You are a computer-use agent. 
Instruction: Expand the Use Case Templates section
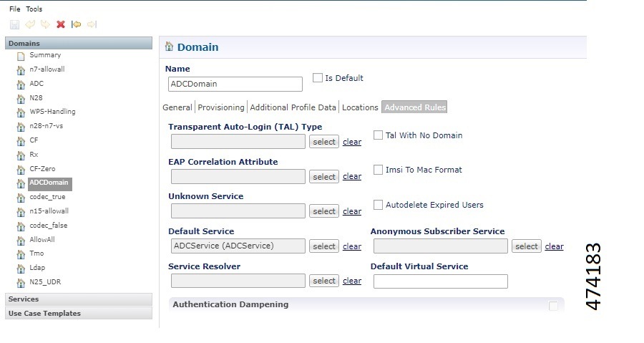(79, 314)
